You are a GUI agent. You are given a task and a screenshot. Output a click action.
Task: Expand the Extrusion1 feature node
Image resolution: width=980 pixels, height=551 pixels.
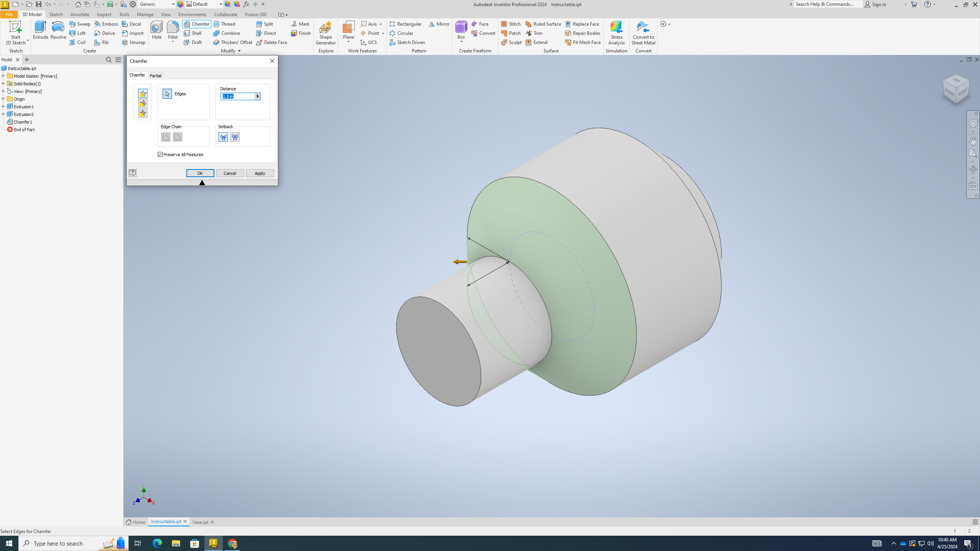point(3,107)
